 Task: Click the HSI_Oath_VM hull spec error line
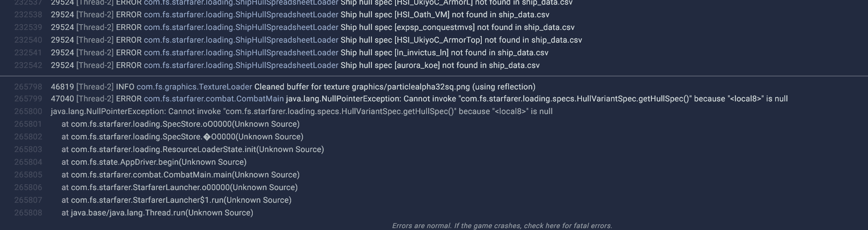[x=445, y=15]
